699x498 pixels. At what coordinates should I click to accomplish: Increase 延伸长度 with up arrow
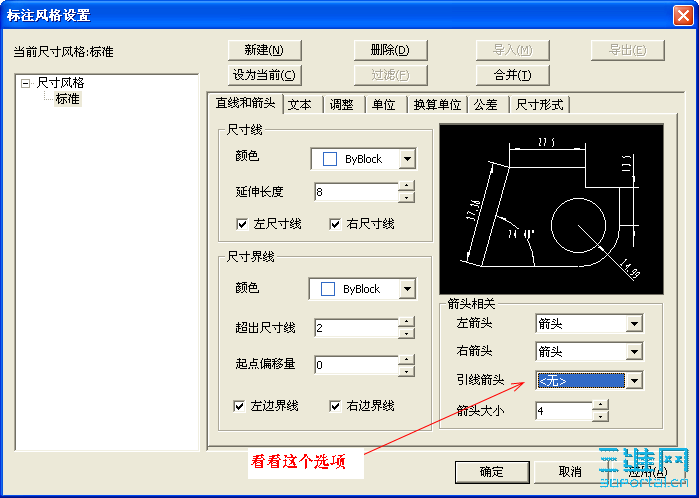(x=406, y=186)
